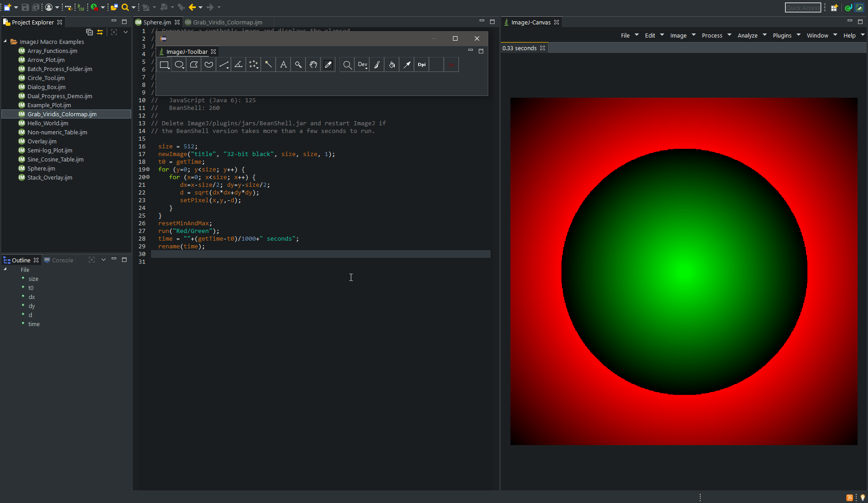Open the Image menu in ImageJ-Canvas
Screen dimensions: 868x503
tap(679, 35)
